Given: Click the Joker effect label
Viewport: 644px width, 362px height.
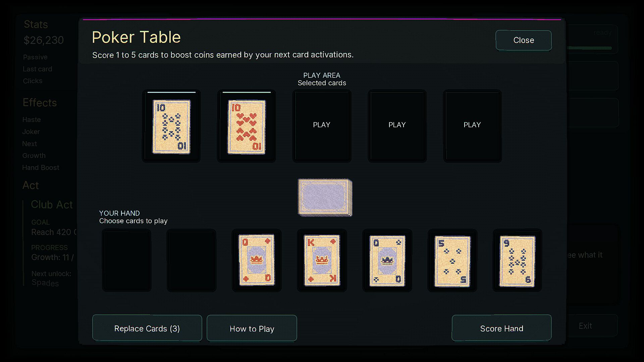Looking at the screenshot, I should [x=31, y=132].
